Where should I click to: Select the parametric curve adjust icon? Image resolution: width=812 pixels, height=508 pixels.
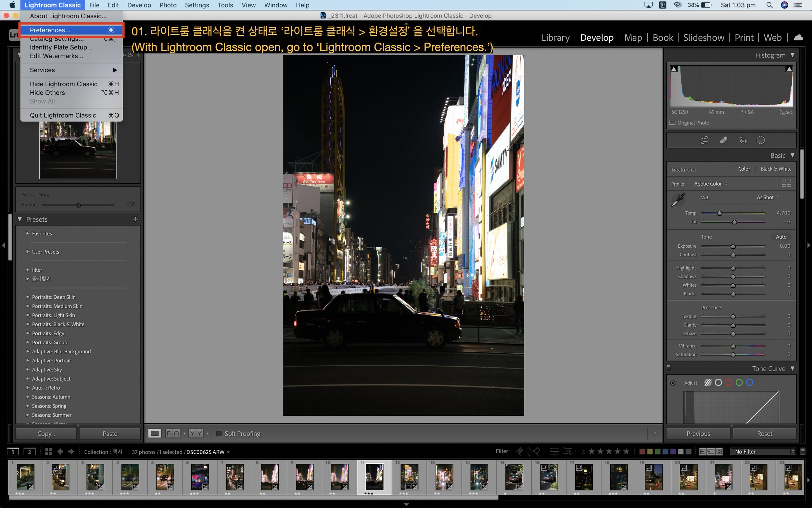(708, 382)
